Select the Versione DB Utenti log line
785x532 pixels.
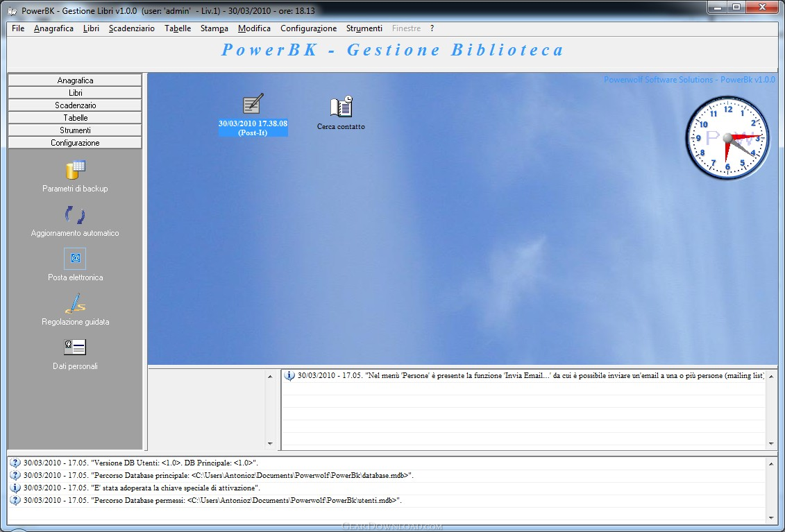tap(141, 463)
